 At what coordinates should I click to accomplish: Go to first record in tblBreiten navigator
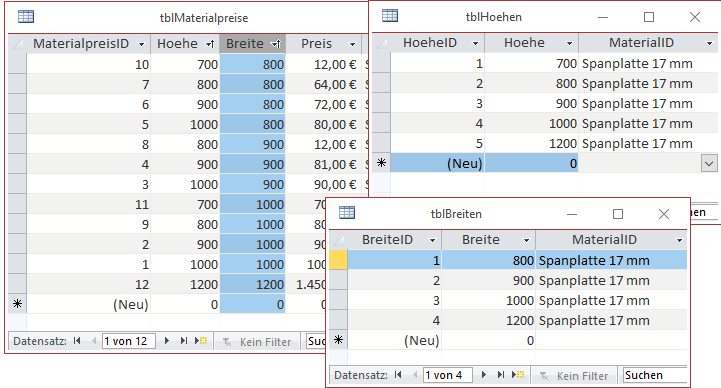398,375
